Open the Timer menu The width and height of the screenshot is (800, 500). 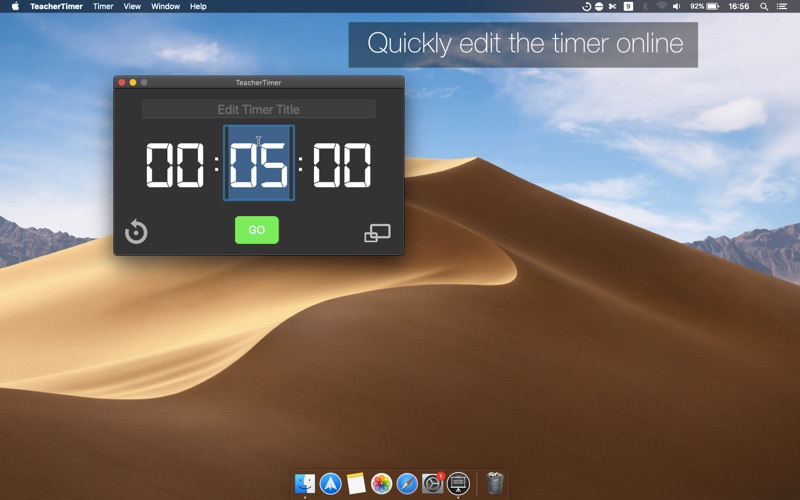[103, 6]
